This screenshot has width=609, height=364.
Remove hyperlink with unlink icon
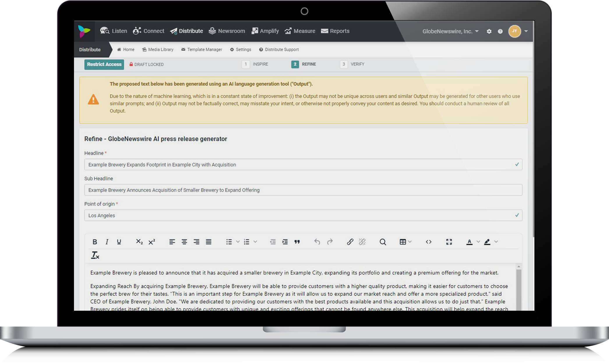(362, 242)
